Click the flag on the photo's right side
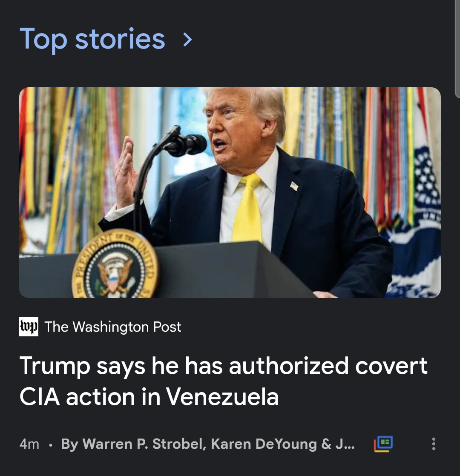The width and height of the screenshot is (460, 476). pos(419,218)
